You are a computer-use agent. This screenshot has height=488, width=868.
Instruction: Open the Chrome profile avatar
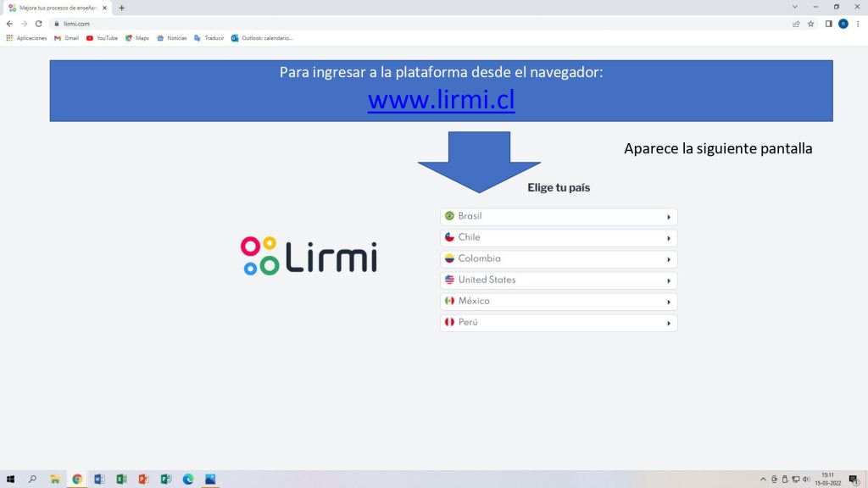pyautogui.click(x=843, y=24)
